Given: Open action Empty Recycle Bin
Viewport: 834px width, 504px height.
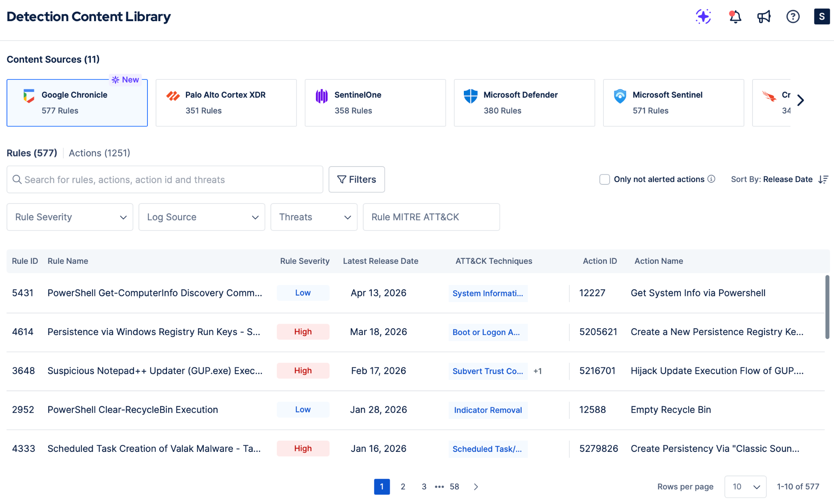Looking at the screenshot, I should (x=671, y=410).
